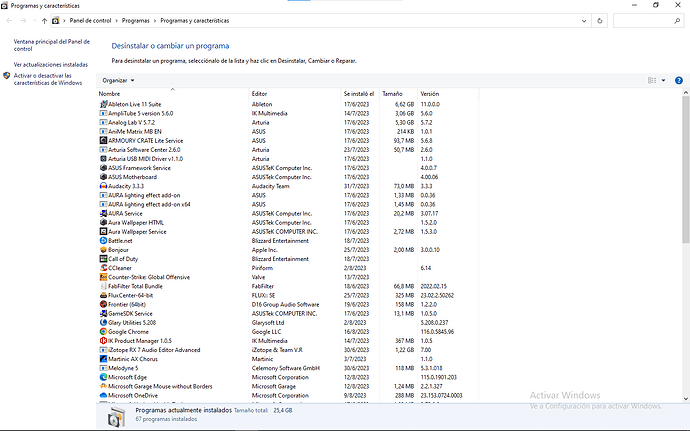Click the Google Chrome icon

[103, 332]
